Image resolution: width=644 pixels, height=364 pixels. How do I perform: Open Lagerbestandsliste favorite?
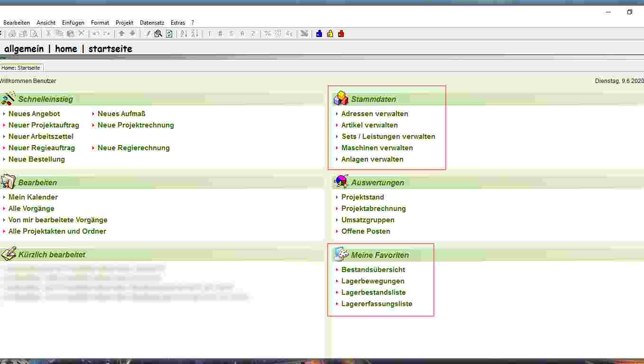[373, 292]
